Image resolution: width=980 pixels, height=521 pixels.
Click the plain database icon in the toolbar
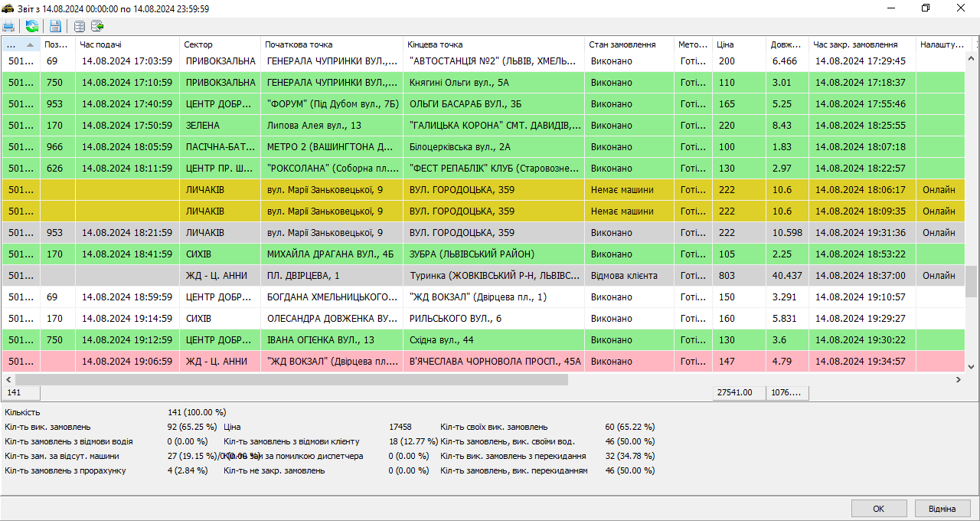[80, 27]
